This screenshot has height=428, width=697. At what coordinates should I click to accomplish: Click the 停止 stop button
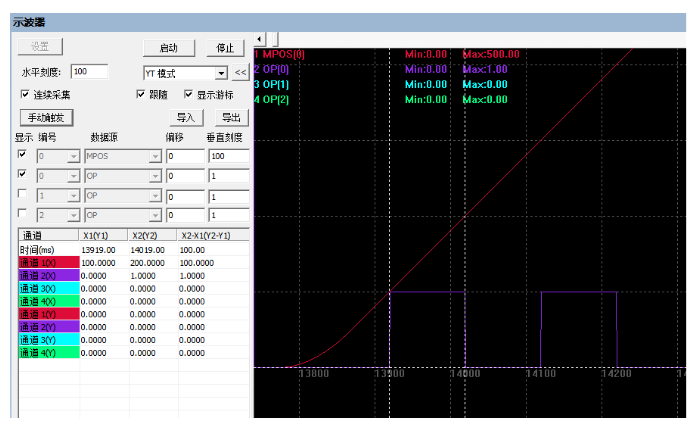pyautogui.click(x=225, y=48)
